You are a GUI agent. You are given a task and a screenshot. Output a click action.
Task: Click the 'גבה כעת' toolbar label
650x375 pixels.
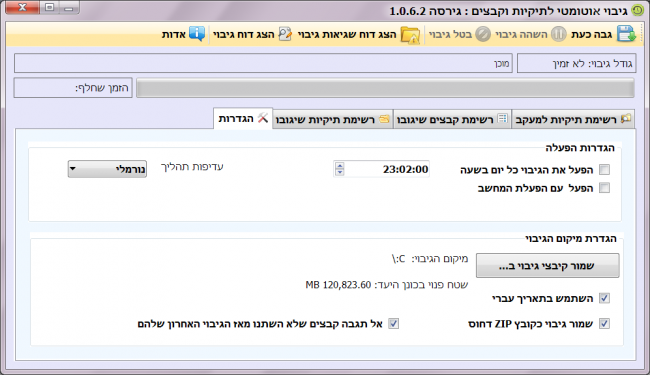pyautogui.click(x=592, y=34)
